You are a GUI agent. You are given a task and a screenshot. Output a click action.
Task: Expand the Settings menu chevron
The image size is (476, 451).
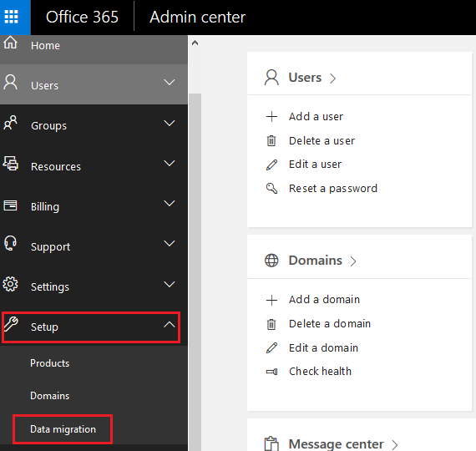169,284
